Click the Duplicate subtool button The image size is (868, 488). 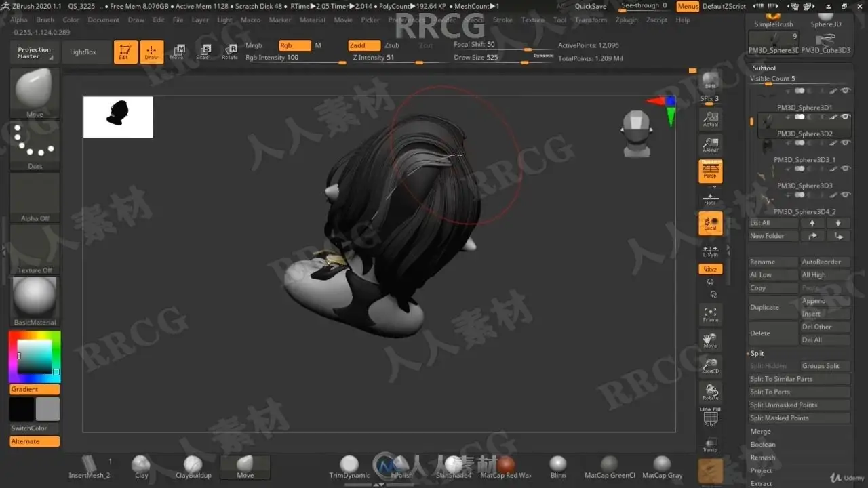pyautogui.click(x=772, y=307)
